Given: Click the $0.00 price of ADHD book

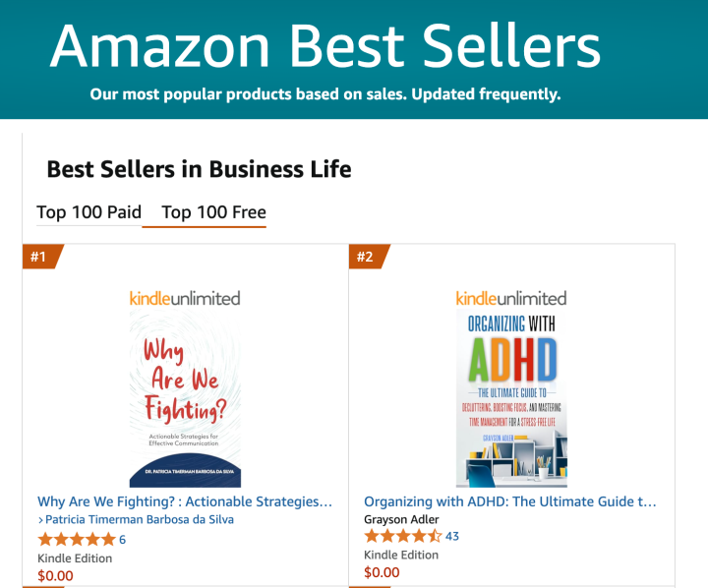Looking at the screenshot, I should click(x=382, y=572).
